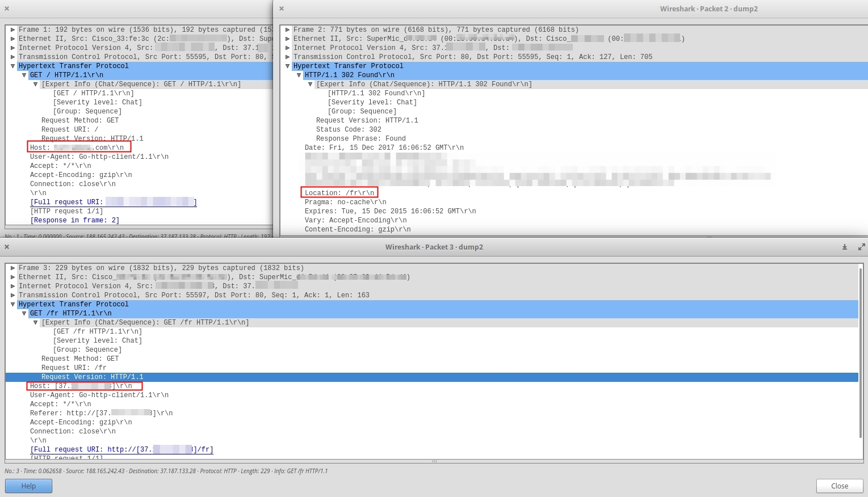The width and height of the screenshot is (868, 497).
Task: Collapse Hypertext Transfer Protocol in Packet 3 window
Action: [12, 304]
